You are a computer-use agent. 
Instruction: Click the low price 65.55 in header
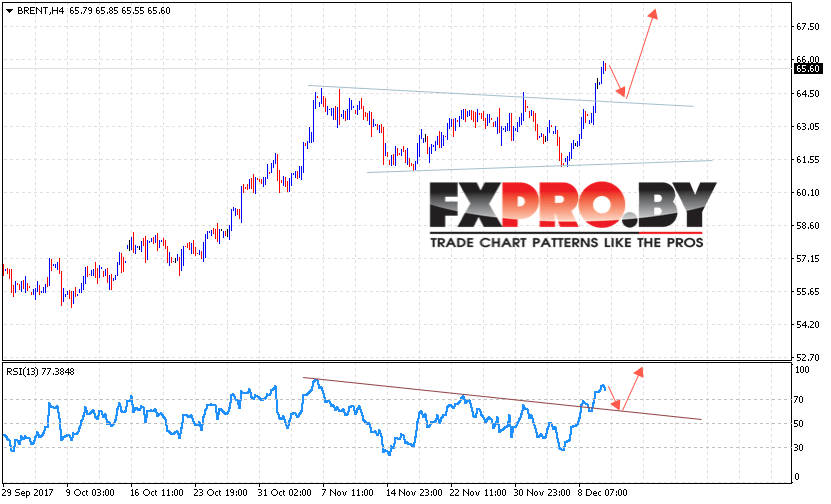[x=132, y=11]
